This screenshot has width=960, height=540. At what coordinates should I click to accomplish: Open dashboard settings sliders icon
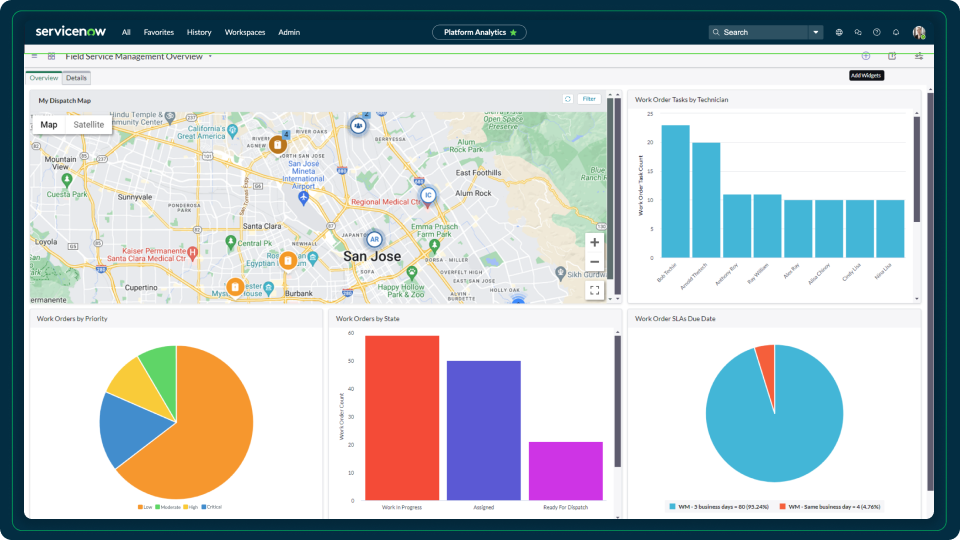(x=918, y=57)
